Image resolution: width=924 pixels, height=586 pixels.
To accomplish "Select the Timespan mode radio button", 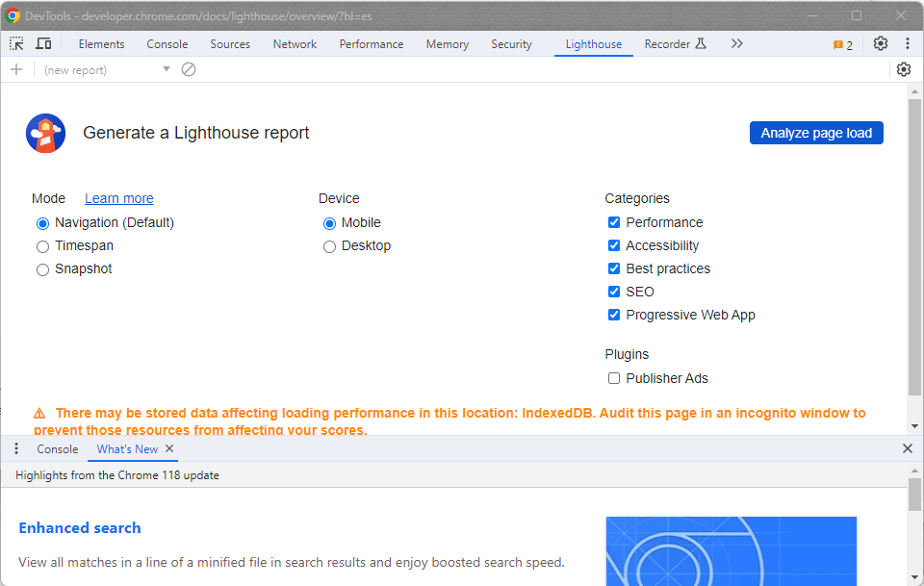I will pos(42,246).
